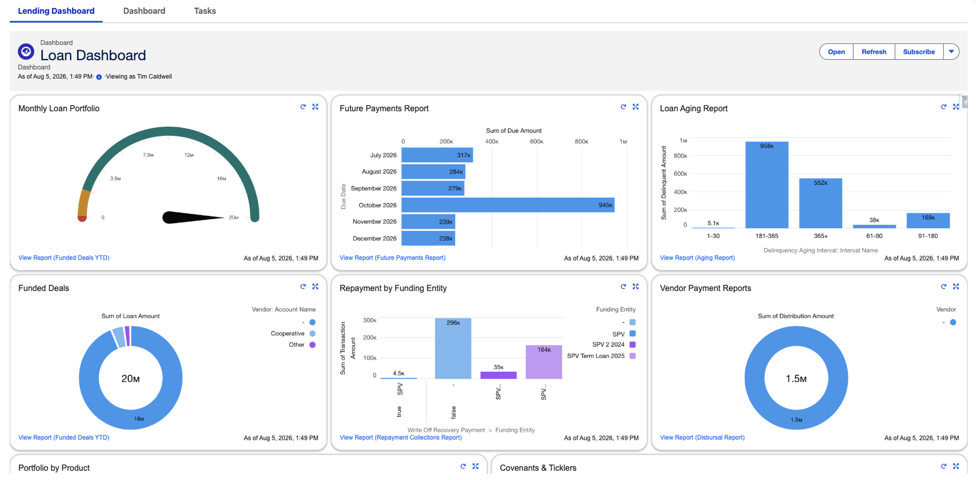980x480 pixels.
Task: Click the repayment bar showing 35k
Action: [498, 375]
